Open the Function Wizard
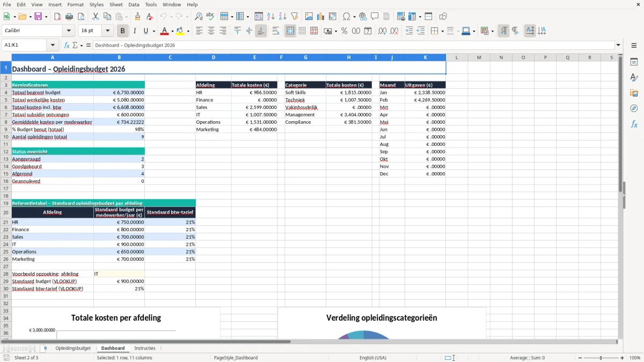 tap(67, 46)
